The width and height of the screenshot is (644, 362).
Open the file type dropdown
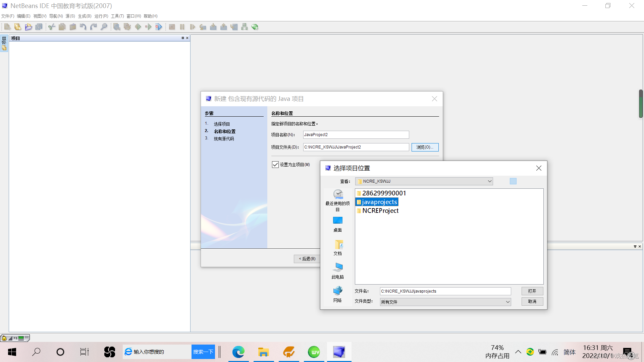[x=507, y=302]
